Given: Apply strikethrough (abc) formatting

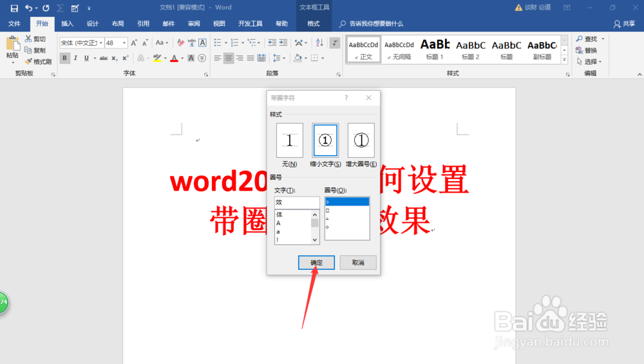Looking at the screenshot, I should pos(104,59).
